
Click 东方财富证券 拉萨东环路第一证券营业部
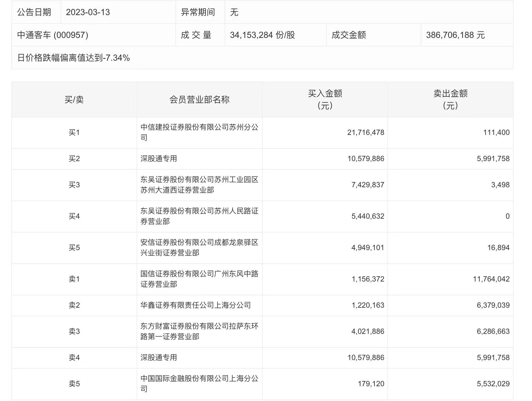pyautogui.click(x=199, y=331)
